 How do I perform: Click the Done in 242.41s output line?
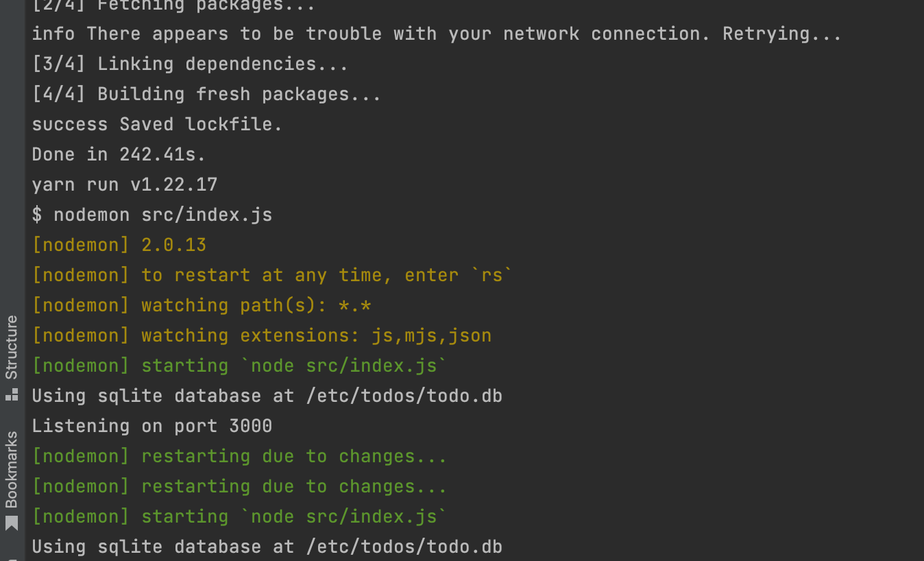point(118,154)
